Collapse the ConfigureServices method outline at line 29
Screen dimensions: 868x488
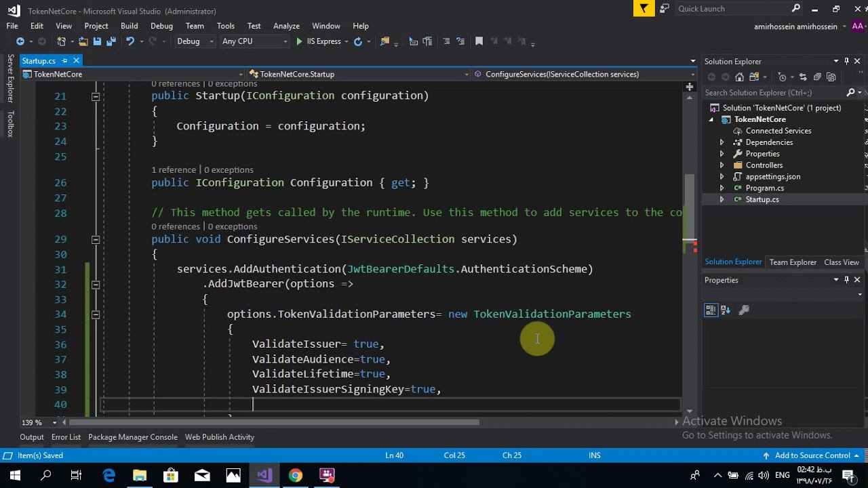pos(96,239)
